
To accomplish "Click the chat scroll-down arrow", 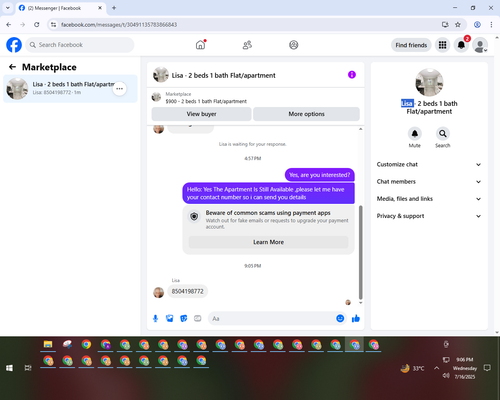I will [x=360, y=303].
